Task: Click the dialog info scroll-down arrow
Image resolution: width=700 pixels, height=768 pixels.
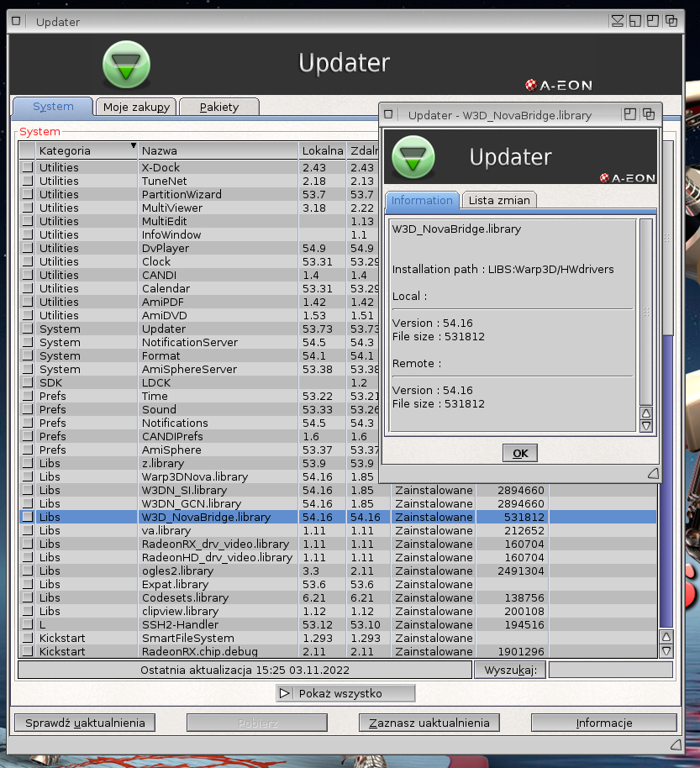Action: point(646,426)
